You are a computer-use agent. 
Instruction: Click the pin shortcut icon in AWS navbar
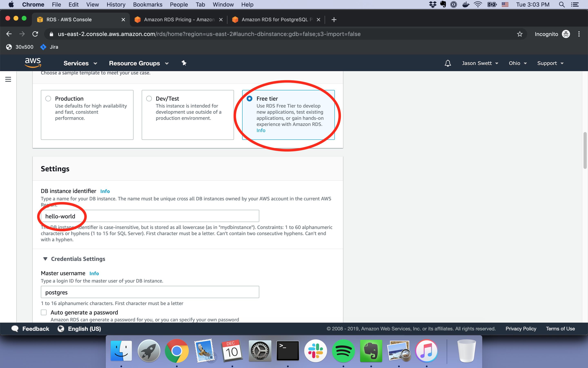(184, 63)
